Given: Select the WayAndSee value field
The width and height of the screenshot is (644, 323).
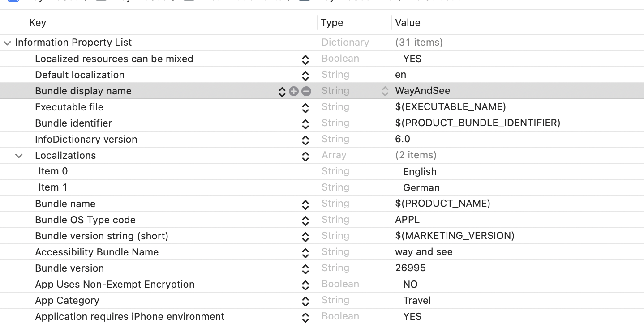Looking at the screenshot, I should point(422,91).
